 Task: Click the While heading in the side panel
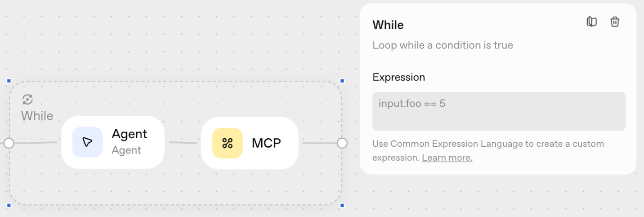(x=388, y=25)
